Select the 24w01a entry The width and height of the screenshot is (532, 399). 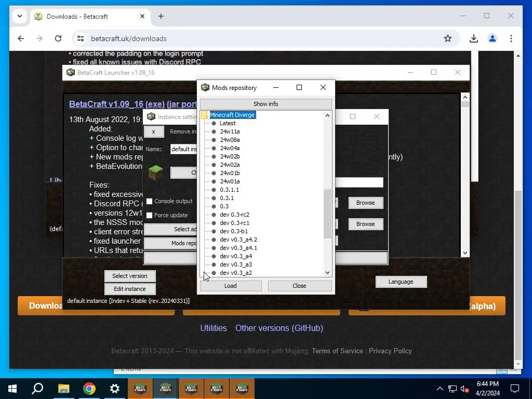pyautogui.click(x=230, y=181)
